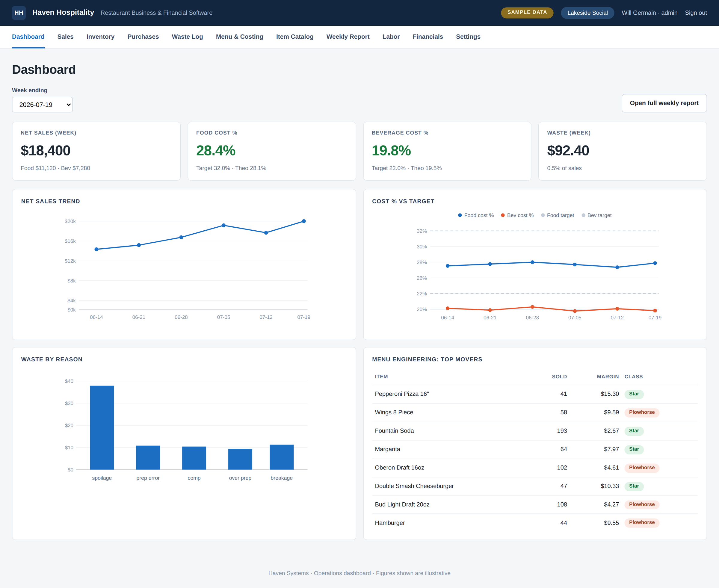Click the Plowhorse badge for Hamburger
The height and width of the screenshot is (588, 719).
642,523
